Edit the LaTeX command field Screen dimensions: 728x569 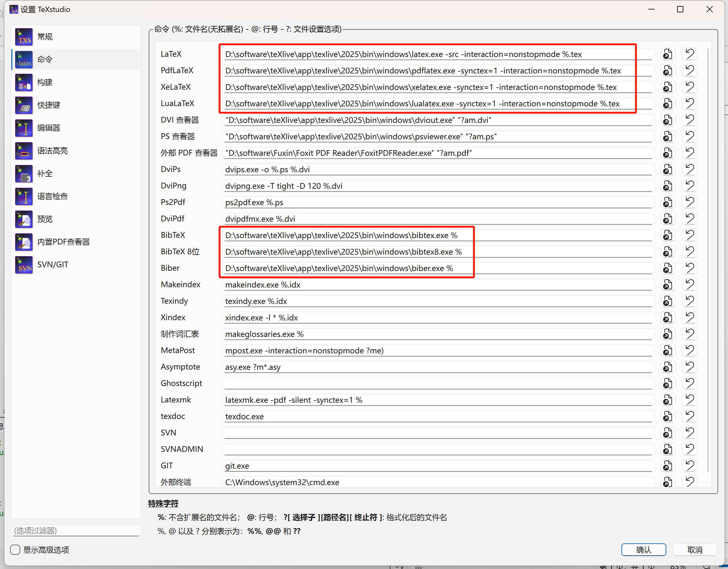[438, 54]
